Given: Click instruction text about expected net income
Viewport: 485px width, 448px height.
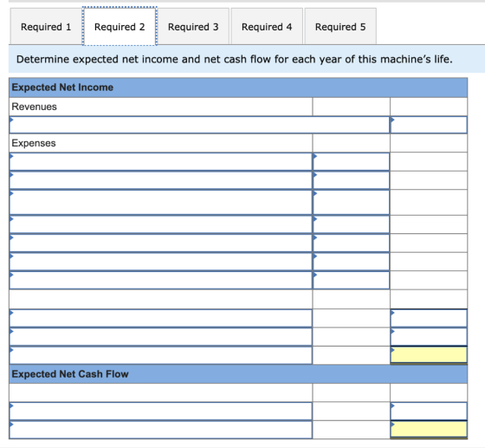Looking at the screenshot, I should coord(234,59).
